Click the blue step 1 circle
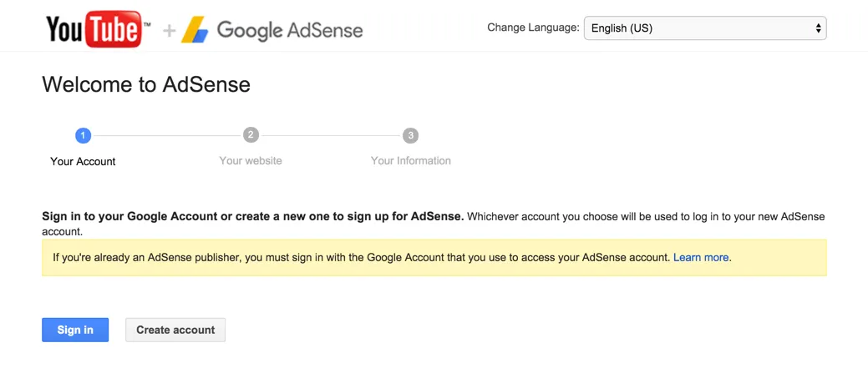This screenshot has height=368, width=868. (x=83, y=135)
